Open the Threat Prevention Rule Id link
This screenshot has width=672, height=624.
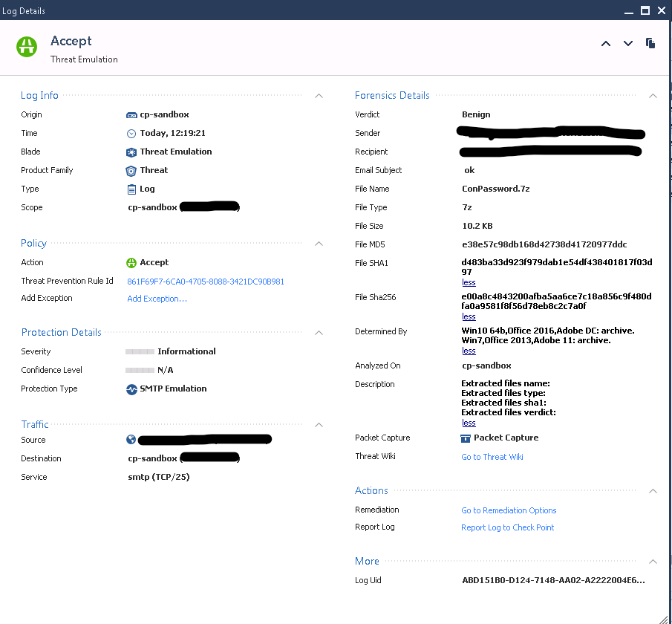click(x=206, y=282)
